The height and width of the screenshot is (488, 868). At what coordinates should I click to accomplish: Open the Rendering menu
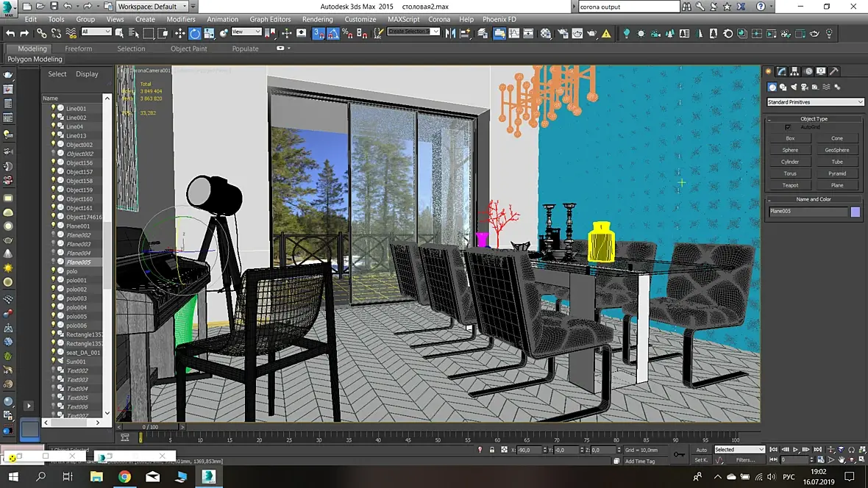point(317,19)
